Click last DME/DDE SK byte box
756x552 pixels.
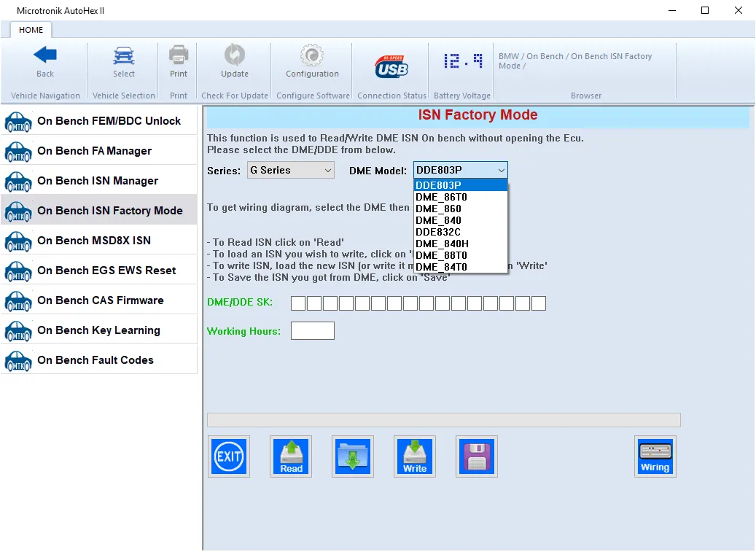[x=539, y=303]
